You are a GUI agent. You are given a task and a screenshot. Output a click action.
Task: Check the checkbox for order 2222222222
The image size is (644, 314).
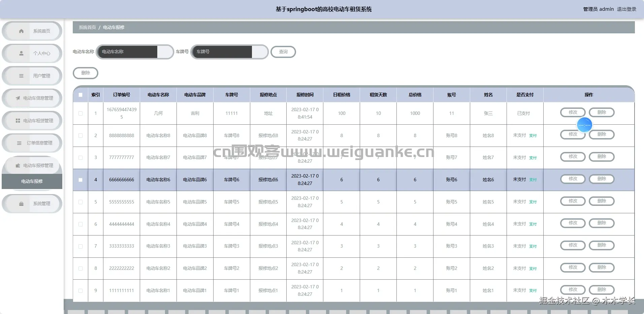80,268
